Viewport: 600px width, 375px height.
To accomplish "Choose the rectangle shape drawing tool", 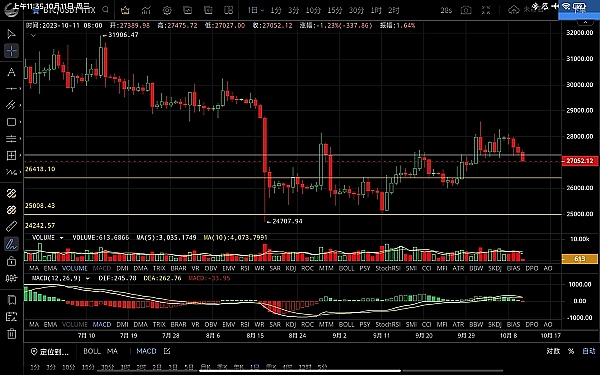I will [11, 122].
